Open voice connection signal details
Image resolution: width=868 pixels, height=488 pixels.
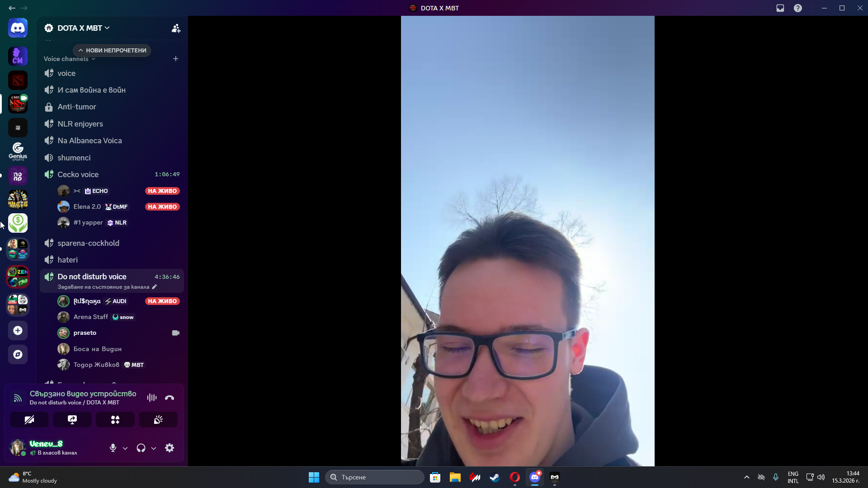coord(18,398)
